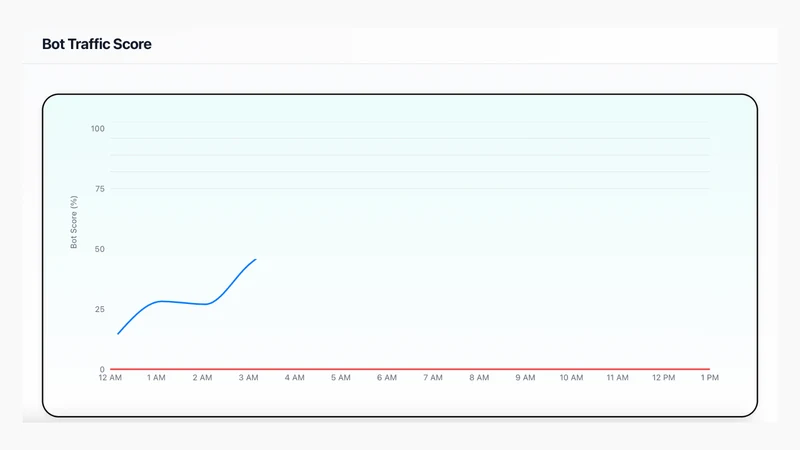Click the blue bot score line's peak
Screen dimensions: 800x450
click(255, 260)
